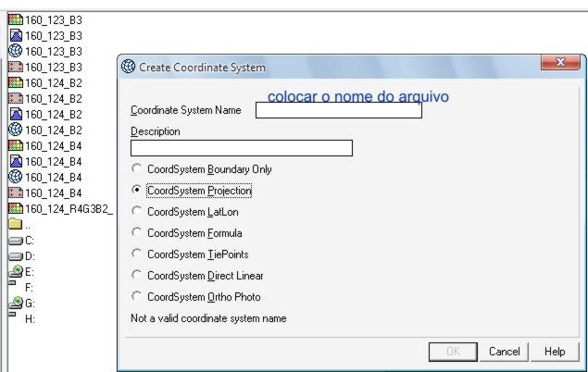Select the globe icon file 160_123_B3

[x=15, y=51]
